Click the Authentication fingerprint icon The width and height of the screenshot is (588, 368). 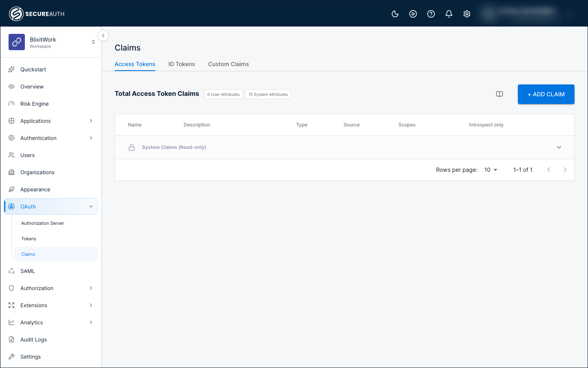tap(11, 138)
